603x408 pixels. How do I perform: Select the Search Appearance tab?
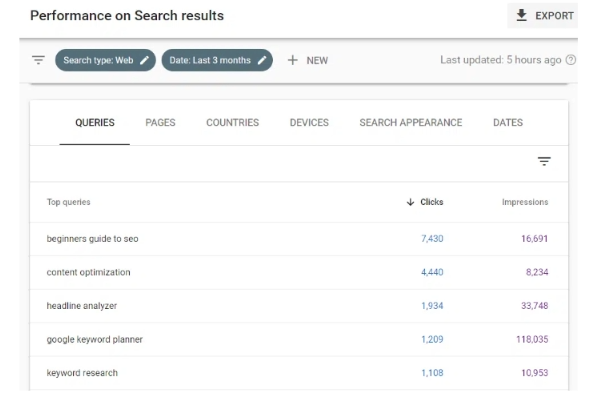pyautogui.click(x=410, y=123)
